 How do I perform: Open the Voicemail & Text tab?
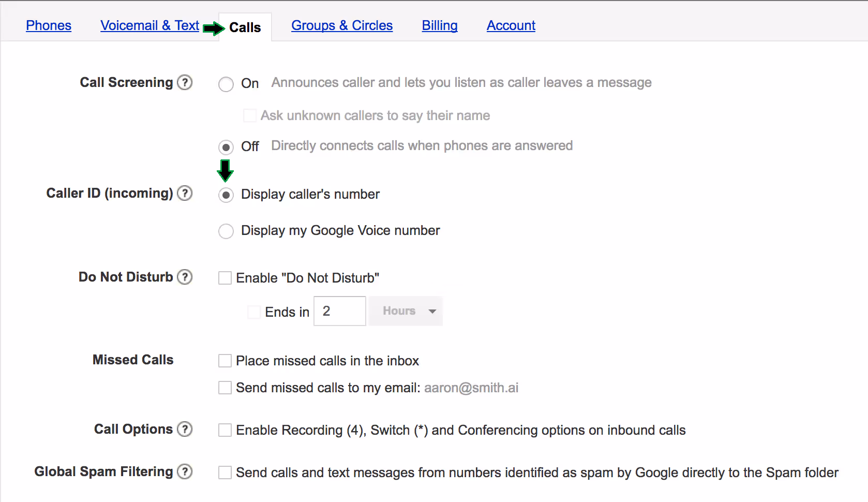point(149,25)
